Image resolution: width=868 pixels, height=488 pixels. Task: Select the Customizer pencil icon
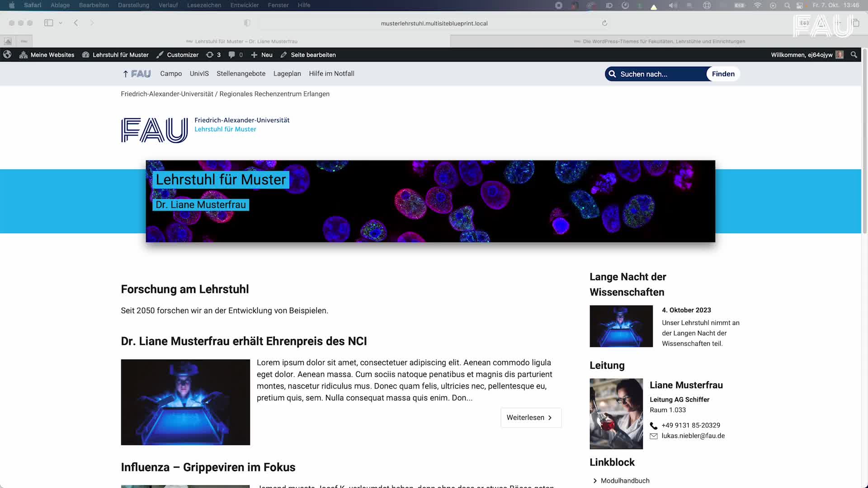(x=160, y=55)
